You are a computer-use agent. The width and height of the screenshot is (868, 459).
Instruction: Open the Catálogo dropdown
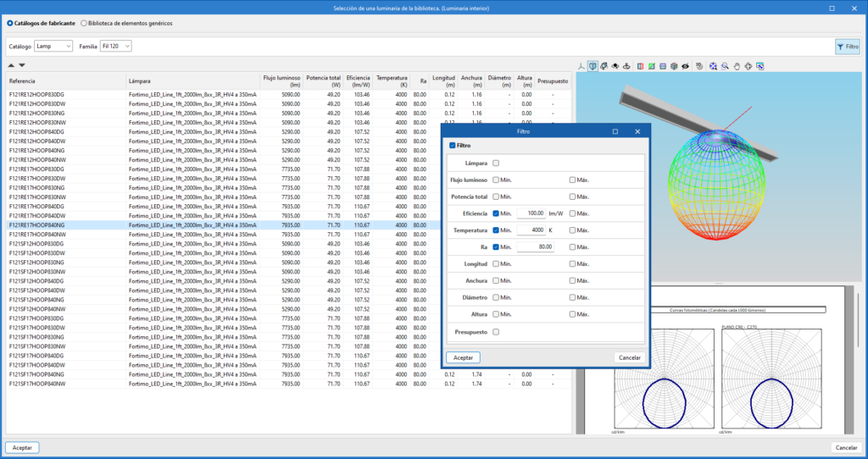click(x=53, y=46)
